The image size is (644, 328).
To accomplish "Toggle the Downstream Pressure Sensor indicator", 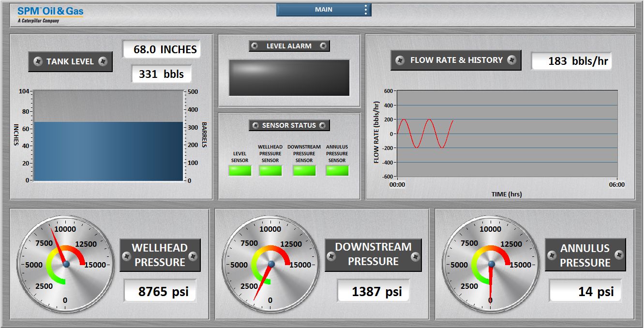I will (x=304, y=170).
